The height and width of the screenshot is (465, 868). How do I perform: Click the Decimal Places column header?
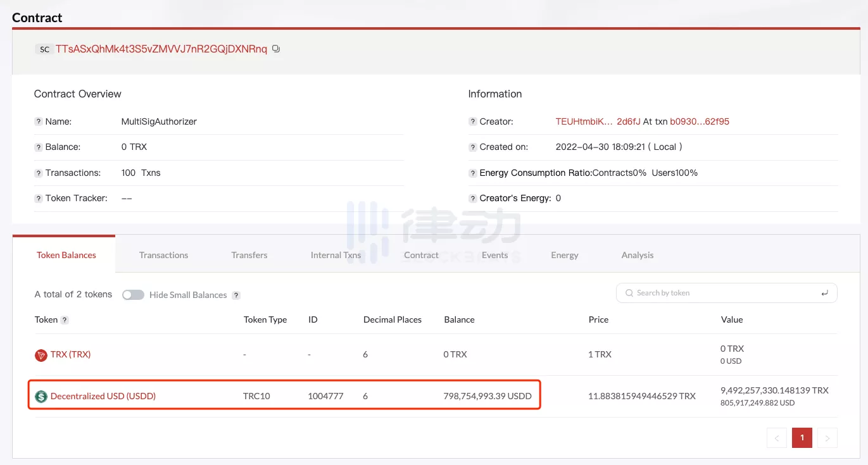tap(393, 319)
